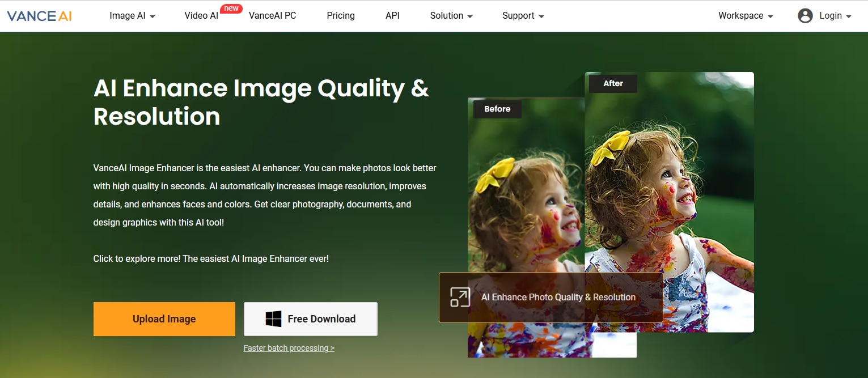This screenshot has width=868, height=378.
Task: Open the Video AI menu item
Action: point(201,16)
